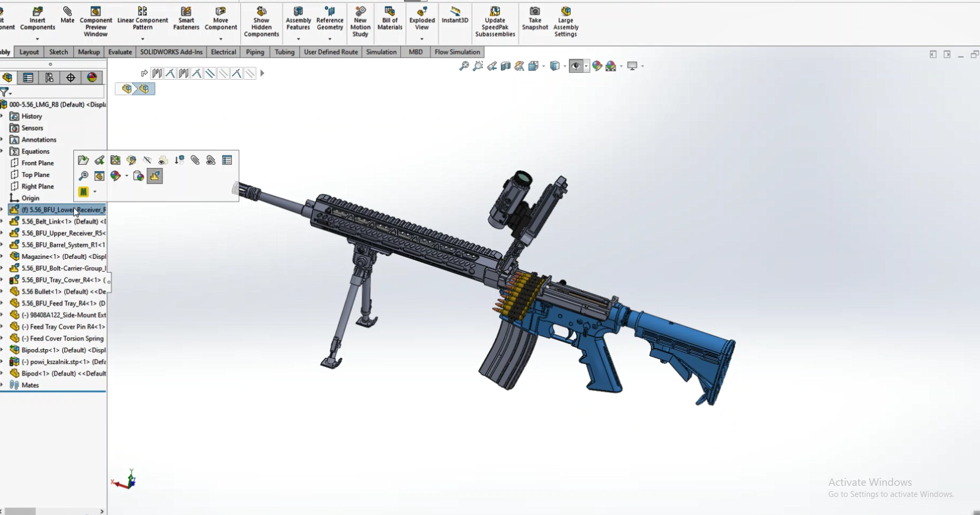
Task: Click the Bill of Materials button
Action: tap(390, 19)
